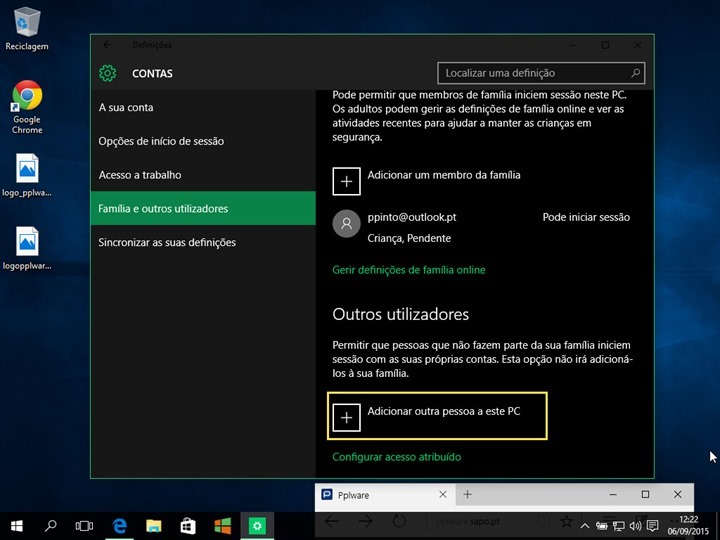This screenshot has width=720, height=540.
Task: Click Edge favorites star icon
Action: coord(567,521)
